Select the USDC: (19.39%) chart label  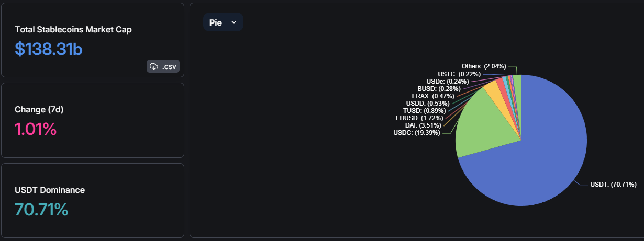(417, 133)
